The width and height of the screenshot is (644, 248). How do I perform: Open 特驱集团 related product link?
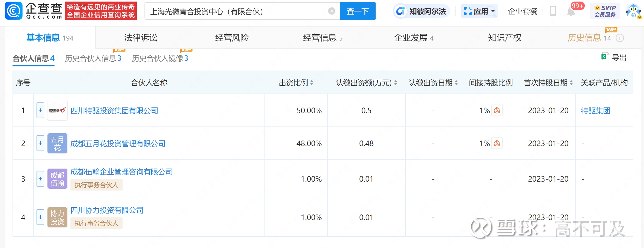(x=596, y=111)
